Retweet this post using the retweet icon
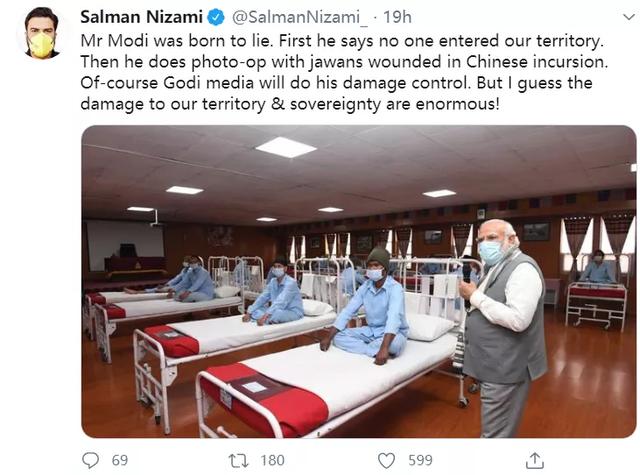The height and width of the screenshot is (475, 640). coord(240,459)
